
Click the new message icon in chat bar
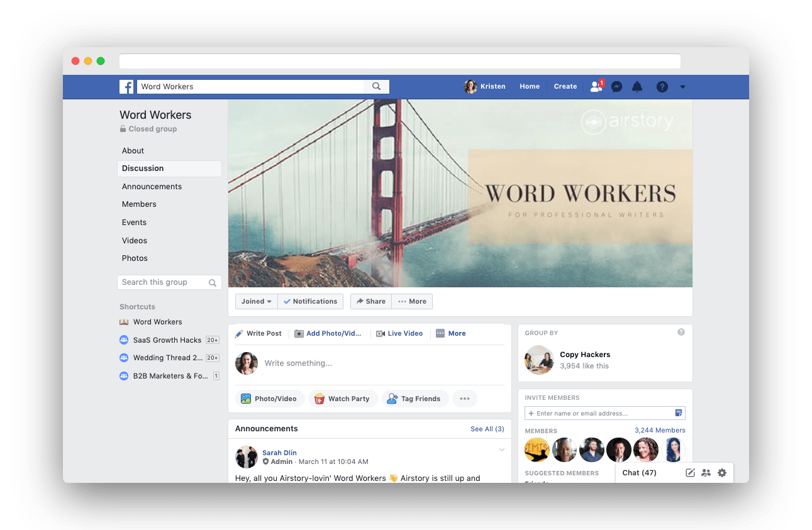coord(690,473)
